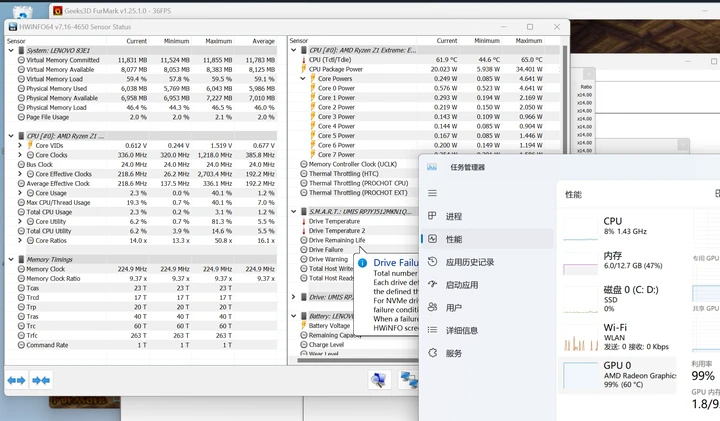
Task: Expand the Core Clocks row
Action: click(20, 155)
